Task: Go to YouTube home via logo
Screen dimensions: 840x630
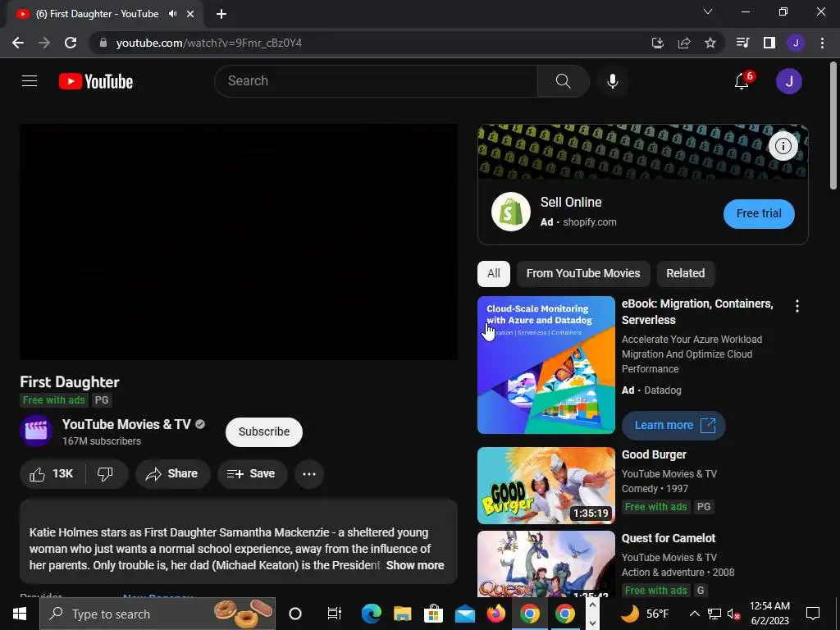Action: 96,81
